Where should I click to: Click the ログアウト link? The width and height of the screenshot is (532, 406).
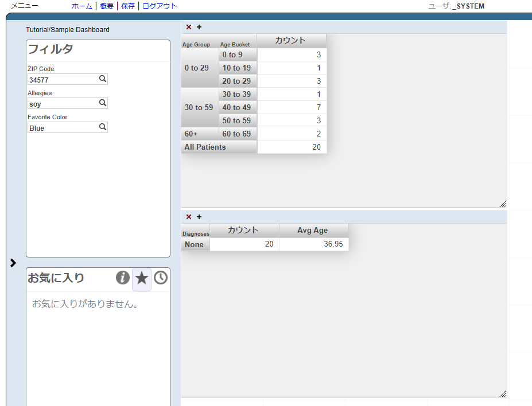[x=160, y=6]
